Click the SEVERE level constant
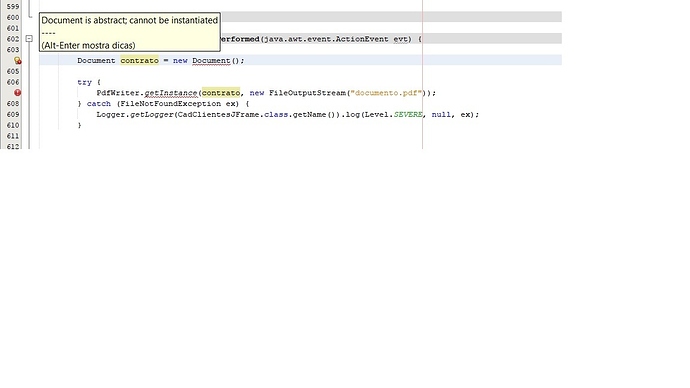The width and height of the screenshot is (690, 388). (x=408, y=114)
